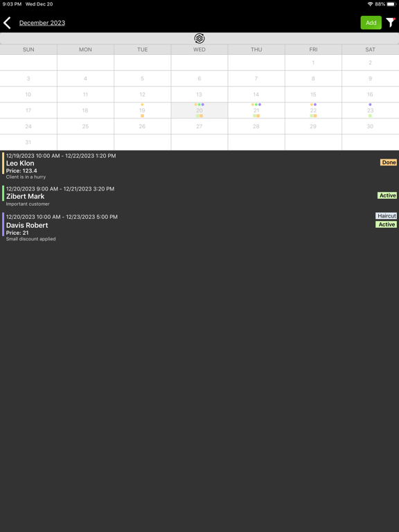Click the Haircut tag on Davis Robert
Screen dimensions: 399x532
(386, 216)
